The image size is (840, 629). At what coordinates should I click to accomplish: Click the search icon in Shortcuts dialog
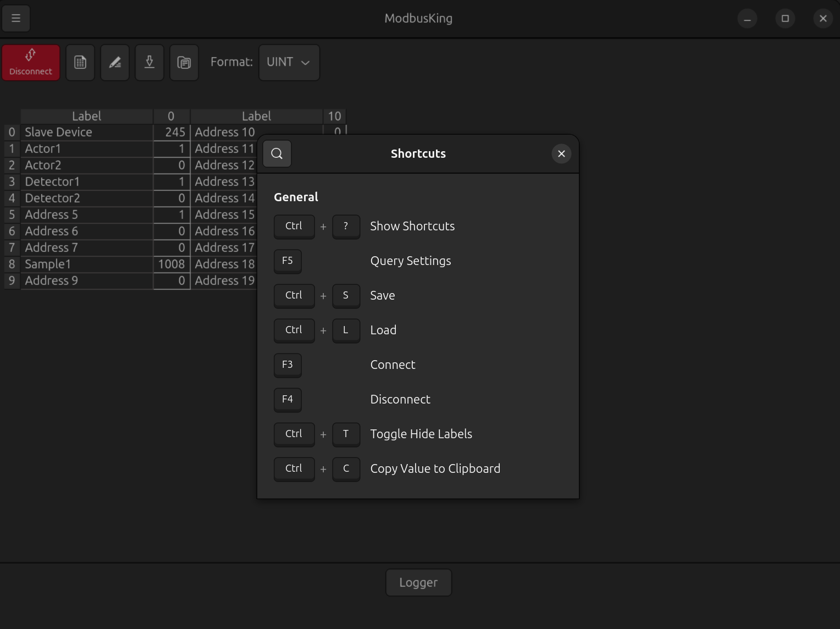pyautogui.click(x=277, y=154)
